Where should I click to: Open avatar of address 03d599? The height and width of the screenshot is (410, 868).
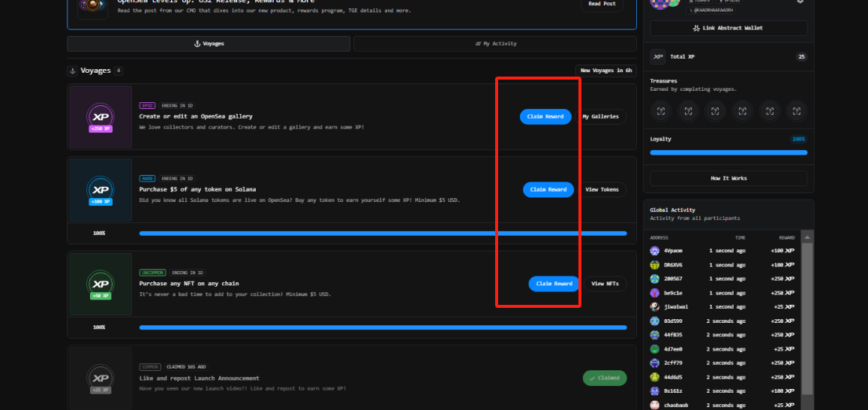(655, 321)
